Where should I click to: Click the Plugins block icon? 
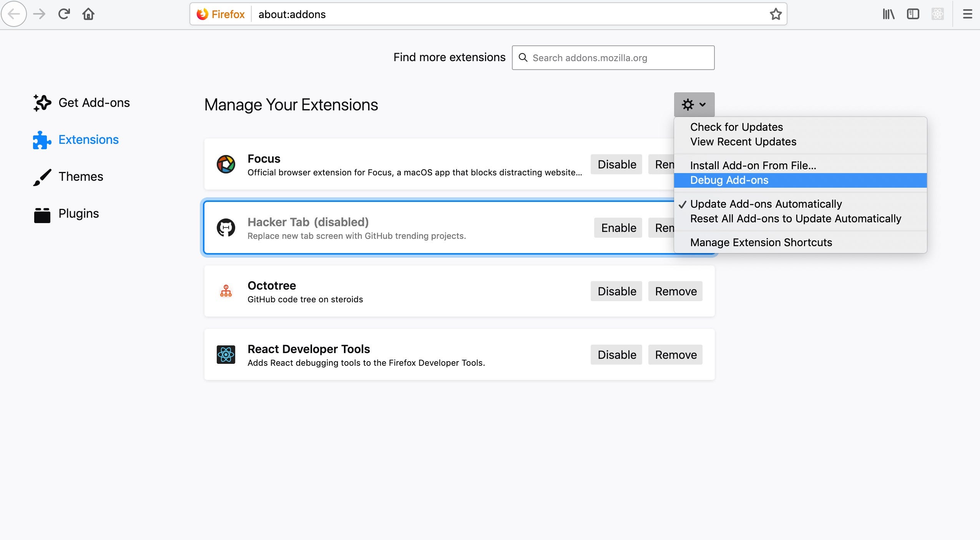42,215
